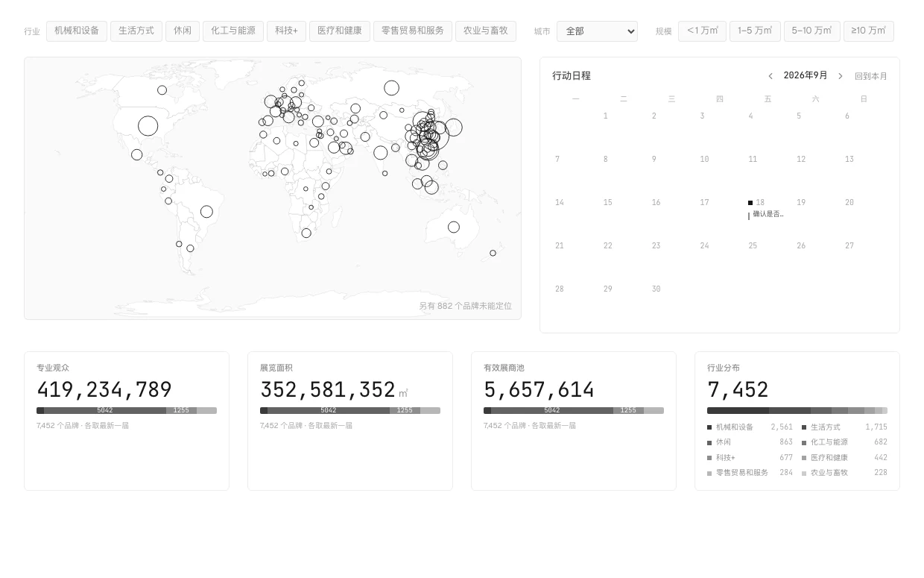Click the large map bubble over Brazil
The height and width of the screenshot is (578, 924).
(206, 212)
